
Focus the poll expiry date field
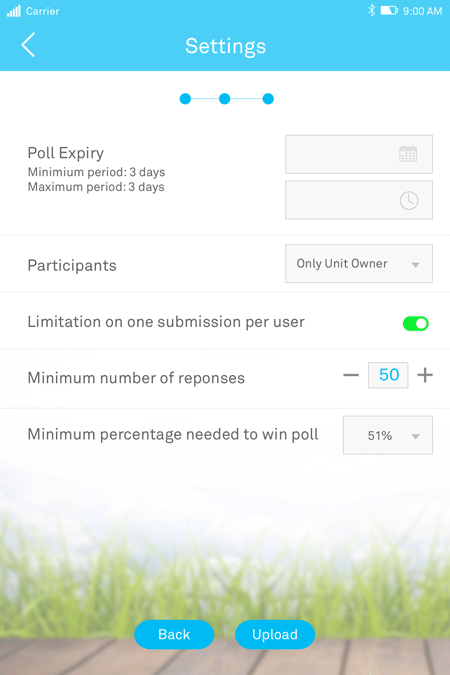tap(359, 154)
